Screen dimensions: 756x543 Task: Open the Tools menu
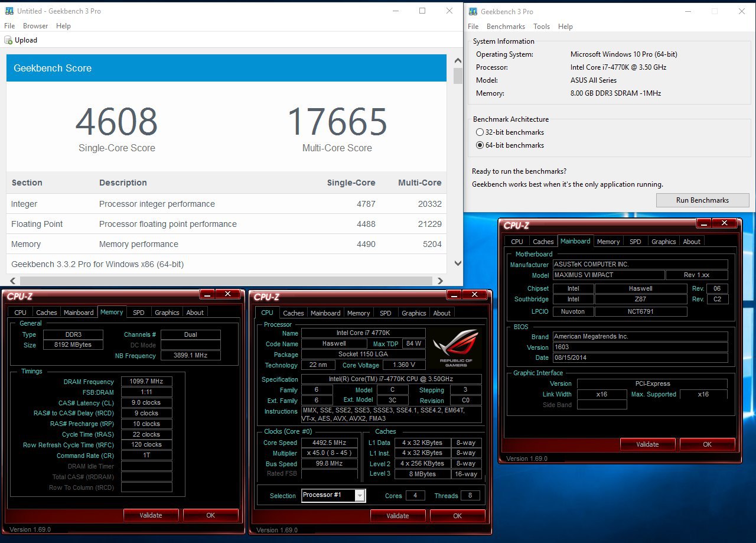click(x=542, y=27)
